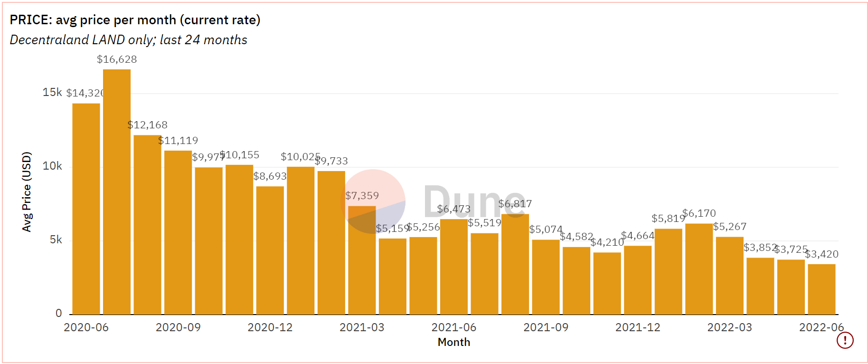Click the first bar labeled $14,320
868x364 pixels.
(x=86, y=209)
